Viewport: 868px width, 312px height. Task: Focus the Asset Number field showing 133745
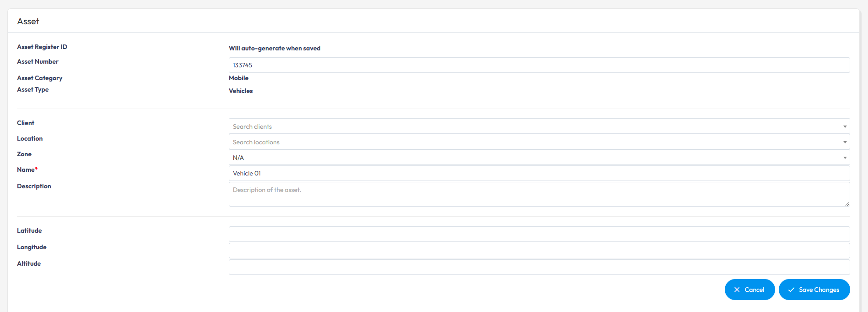point(539,65)
